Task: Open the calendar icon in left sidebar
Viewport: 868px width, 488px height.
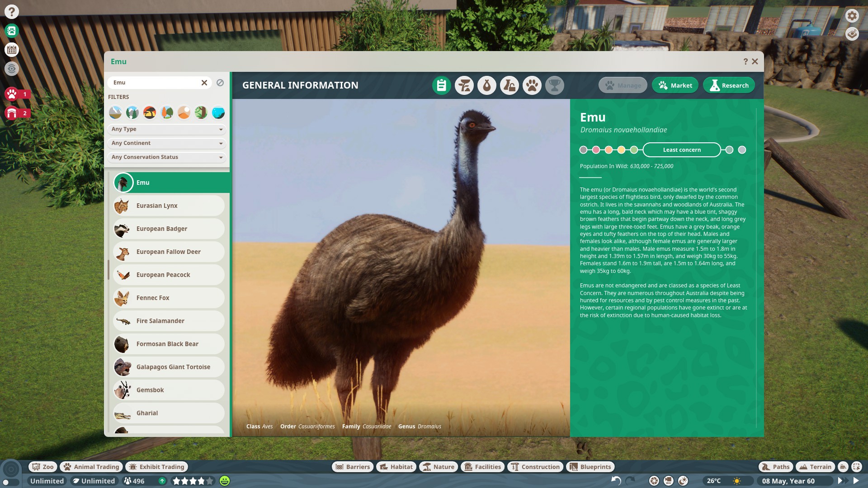Action: pyautogui.click(x=12, y=50)
